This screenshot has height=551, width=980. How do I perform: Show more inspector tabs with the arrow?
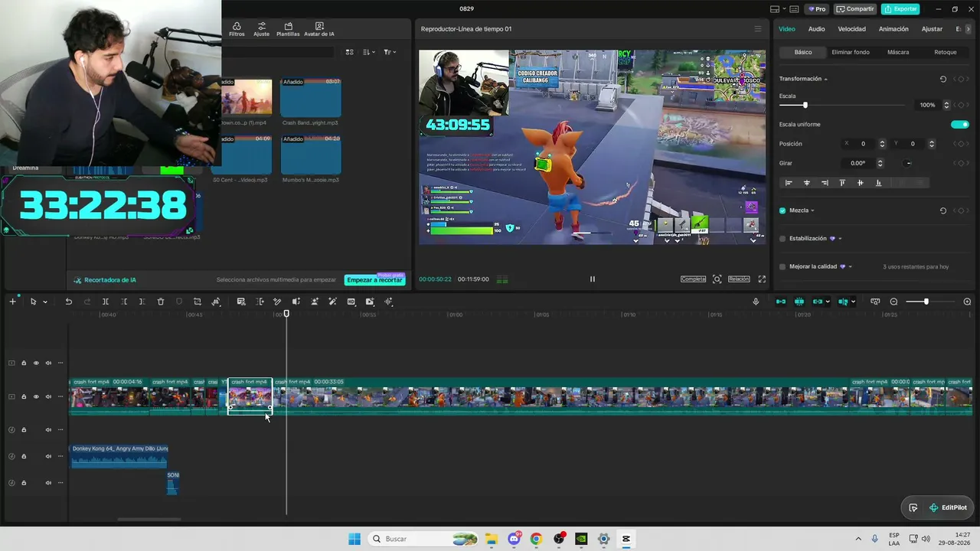pos(969,29)
